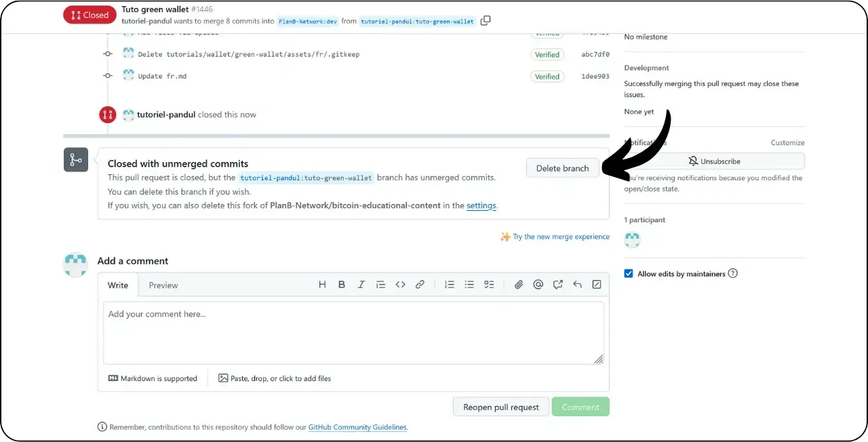Uncheck Allow edits by maintainers
This screenshot has height=442, width=868.
coord(627,273)
